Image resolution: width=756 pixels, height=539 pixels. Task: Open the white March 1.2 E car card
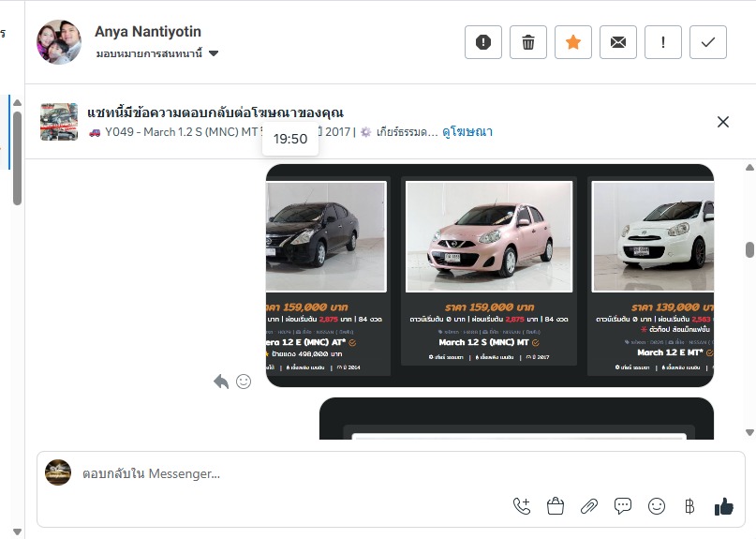pos(650,276)
